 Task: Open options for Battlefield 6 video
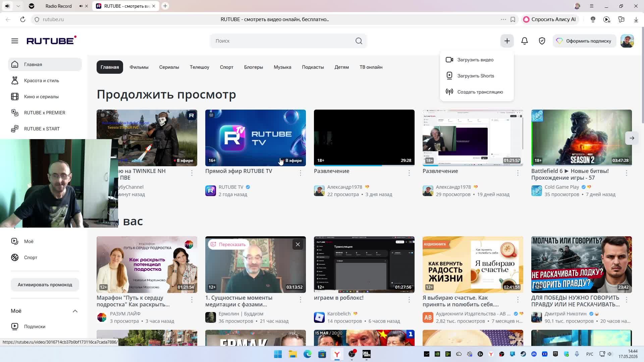point(626,173)
